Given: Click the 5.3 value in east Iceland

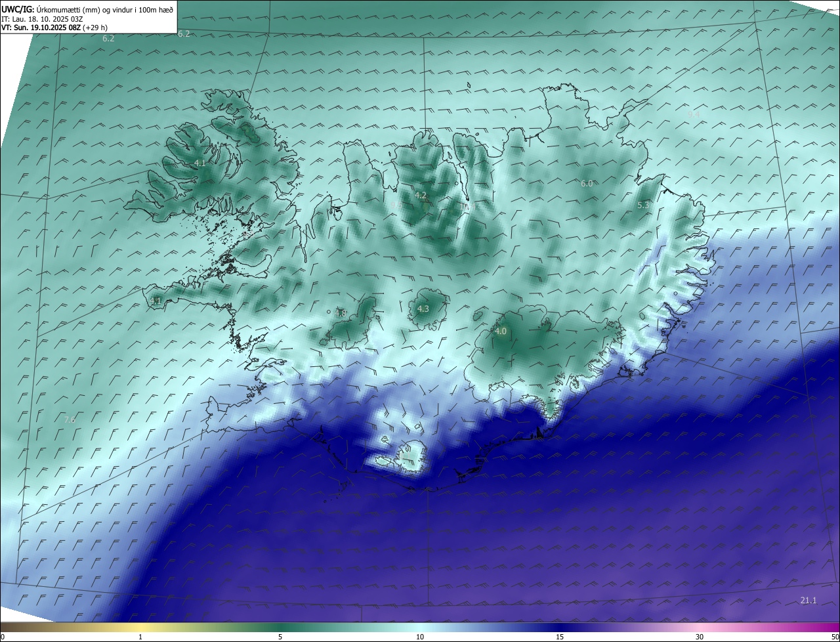Looking at the screenshot, I should tap(643, 205).
